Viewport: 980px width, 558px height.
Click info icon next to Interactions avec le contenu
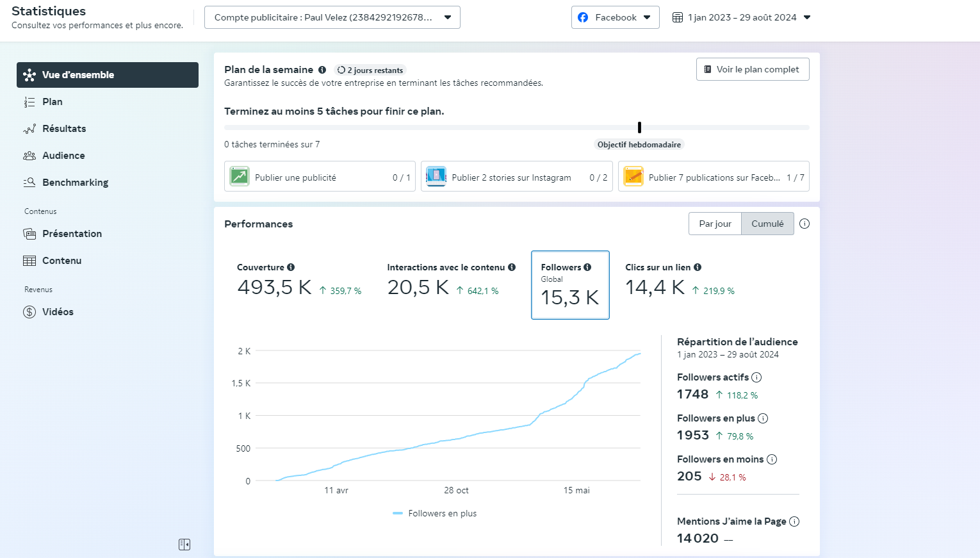(512, 267)
